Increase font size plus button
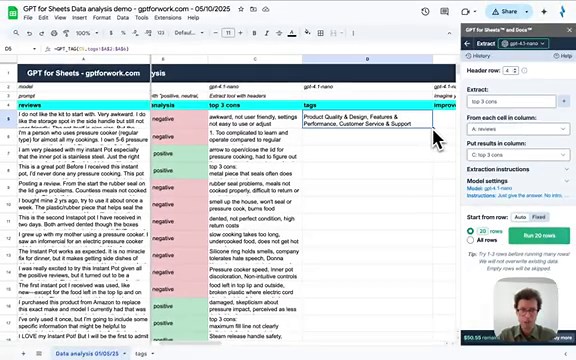576x360 pixels. 241,33
